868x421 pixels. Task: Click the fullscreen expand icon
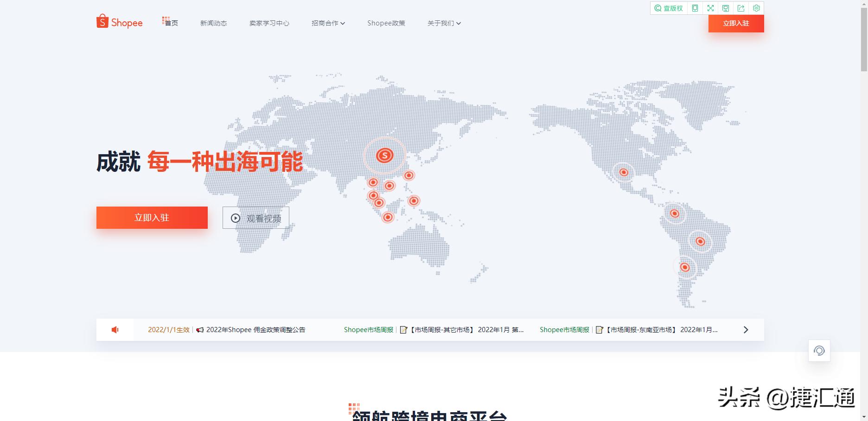click(710, 8)
